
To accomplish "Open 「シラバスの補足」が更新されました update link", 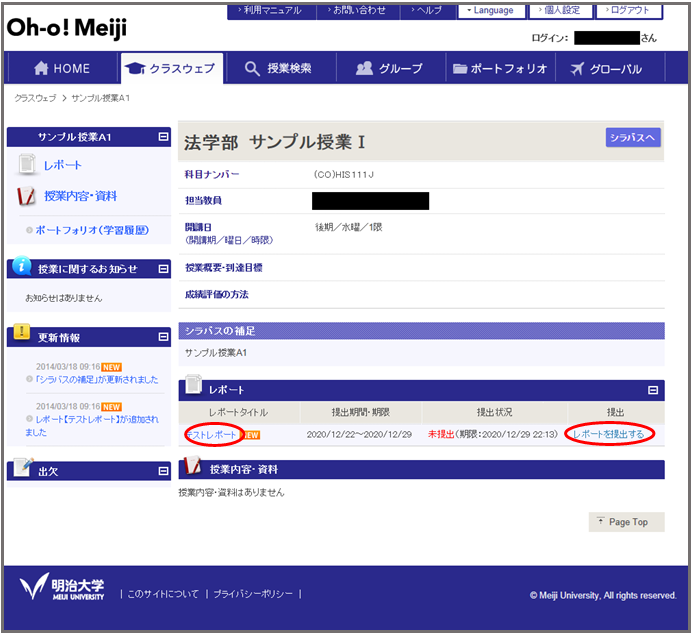I will (x=96, y=380).
